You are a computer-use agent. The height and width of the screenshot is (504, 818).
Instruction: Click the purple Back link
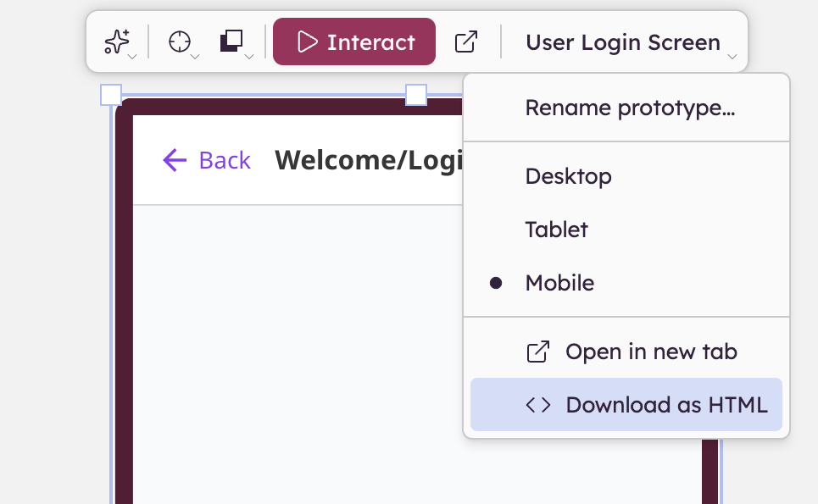tap(224, 160)
